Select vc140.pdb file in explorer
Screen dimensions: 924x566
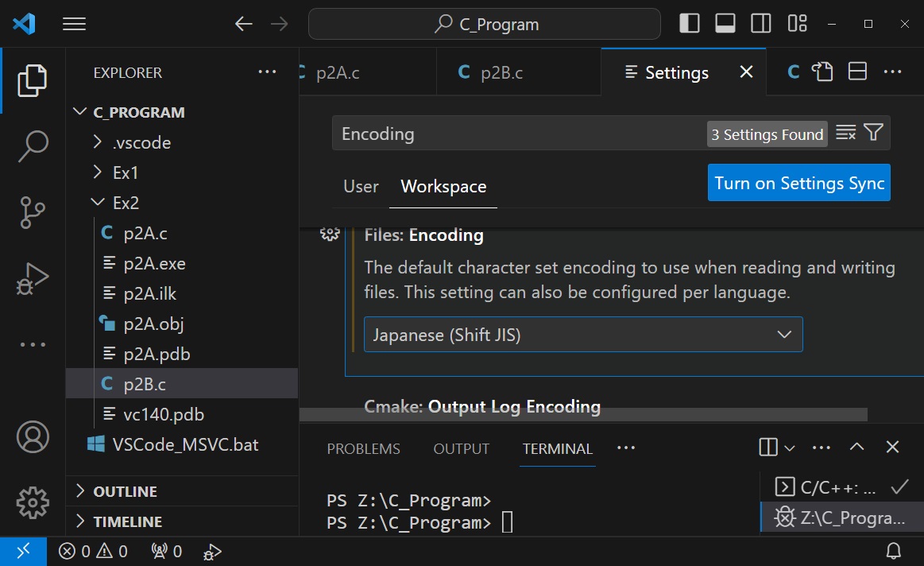pos(181,414)
